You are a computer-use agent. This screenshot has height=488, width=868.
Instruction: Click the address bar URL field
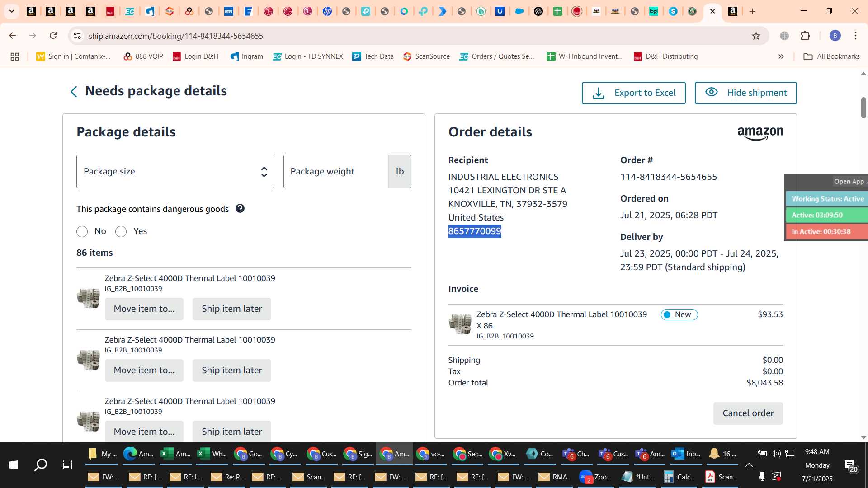click(x=407, y=36)
